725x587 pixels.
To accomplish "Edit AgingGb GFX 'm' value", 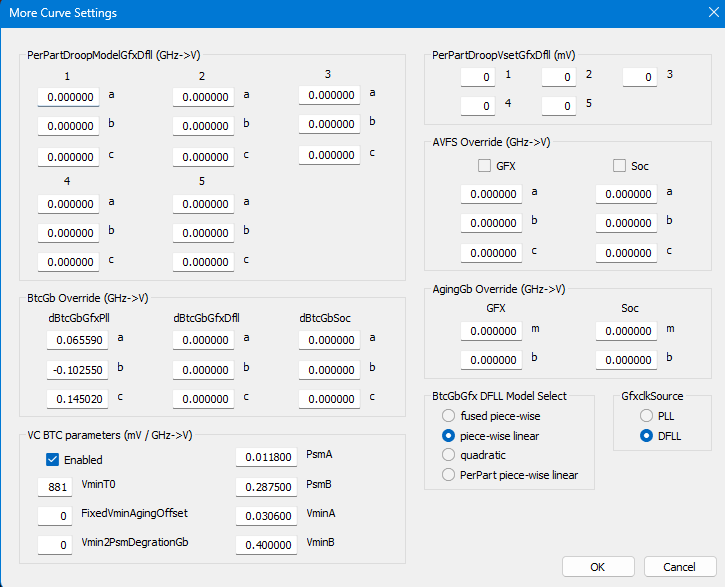I will (x=492, y=331).
